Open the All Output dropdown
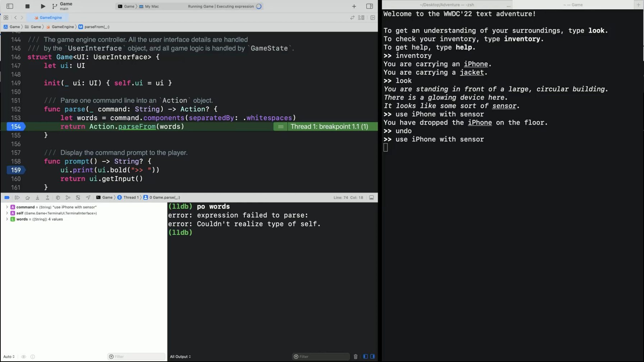Image resolution: width=644 pixels, height=362 pixels. [180, 357]
